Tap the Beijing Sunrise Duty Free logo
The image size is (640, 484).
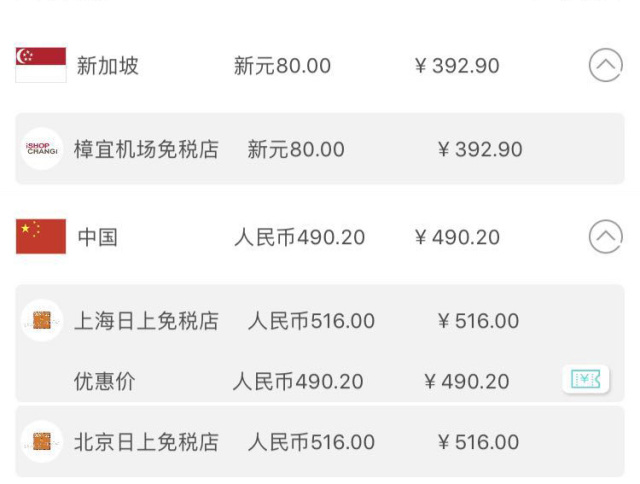(x=42, y=442)
